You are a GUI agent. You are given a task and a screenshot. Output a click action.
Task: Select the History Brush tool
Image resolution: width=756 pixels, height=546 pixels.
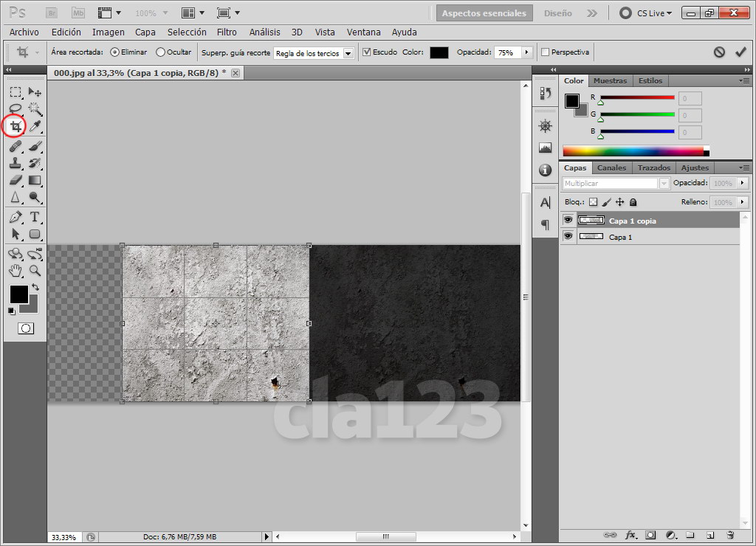click(35, 163)
